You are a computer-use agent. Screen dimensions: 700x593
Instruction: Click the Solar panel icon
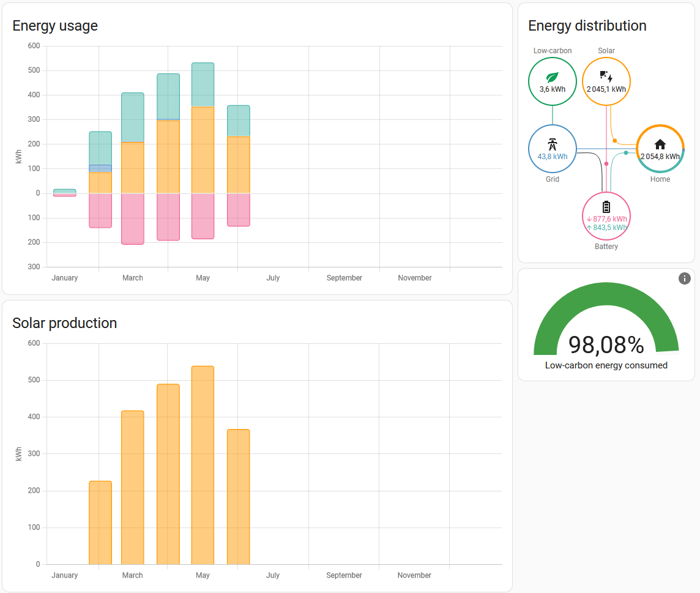click(x=606, y=76)
